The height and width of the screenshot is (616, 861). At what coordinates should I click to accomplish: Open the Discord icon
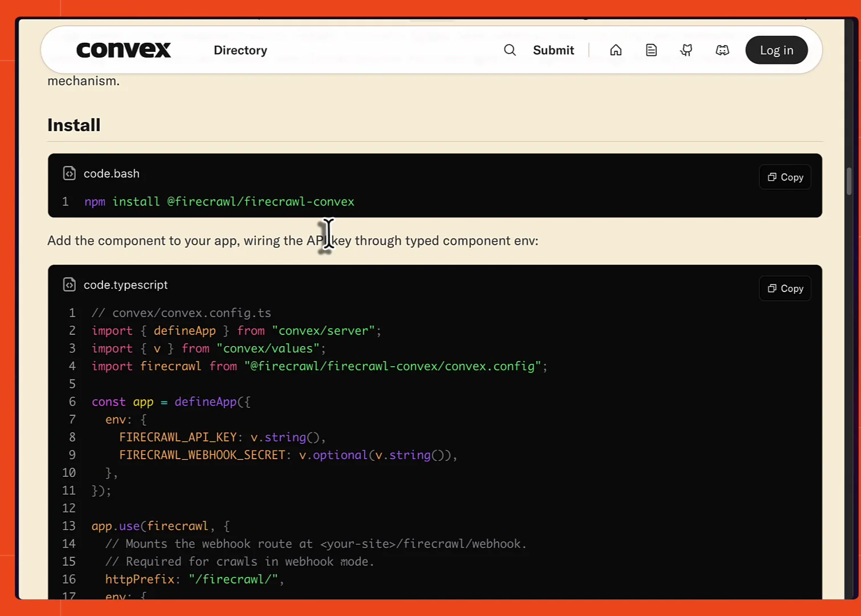click(722, 50)
